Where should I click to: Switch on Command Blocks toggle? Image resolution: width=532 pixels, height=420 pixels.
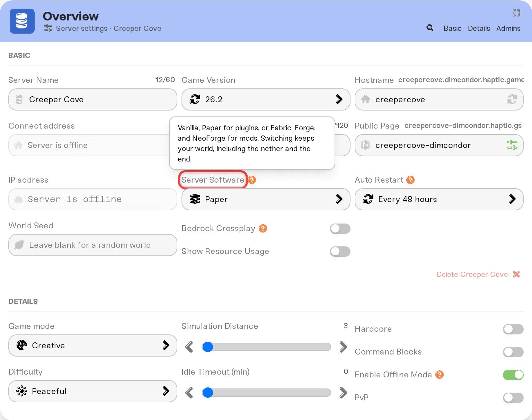pos(513,352)
